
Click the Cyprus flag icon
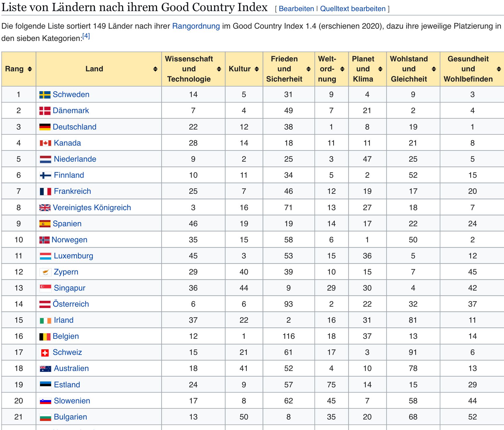click(x=45, y=272)
